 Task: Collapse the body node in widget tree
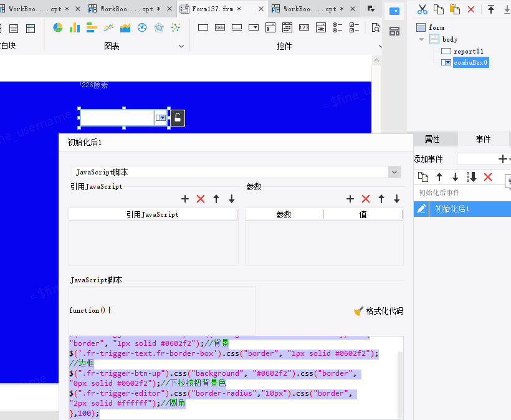421,39
